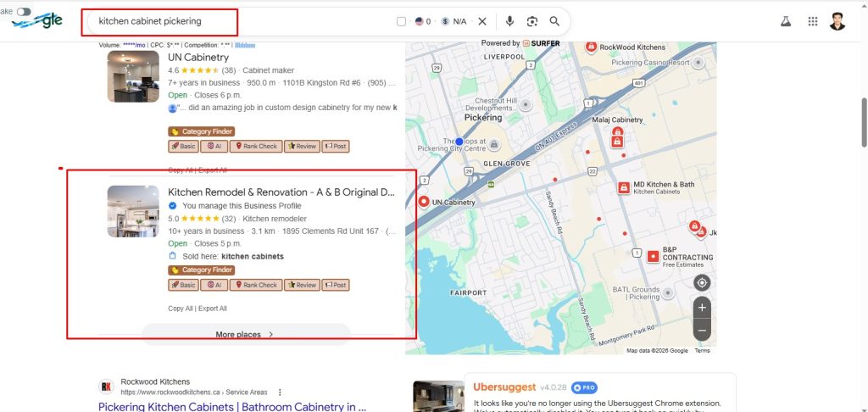This screenshot has width=868, height=412.
Task: Click the dollar CPC N/A indicator
Action: tap(454, 21)
